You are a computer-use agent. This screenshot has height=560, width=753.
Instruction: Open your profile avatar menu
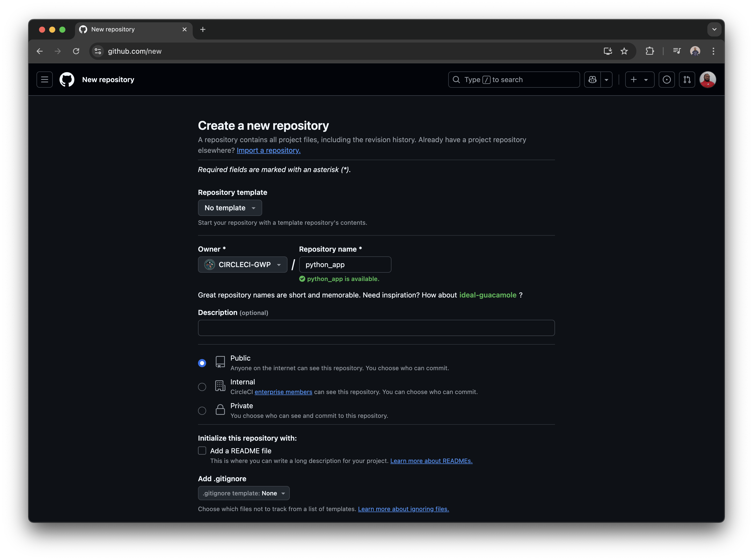pyautogui.click(x=708, y=79)
